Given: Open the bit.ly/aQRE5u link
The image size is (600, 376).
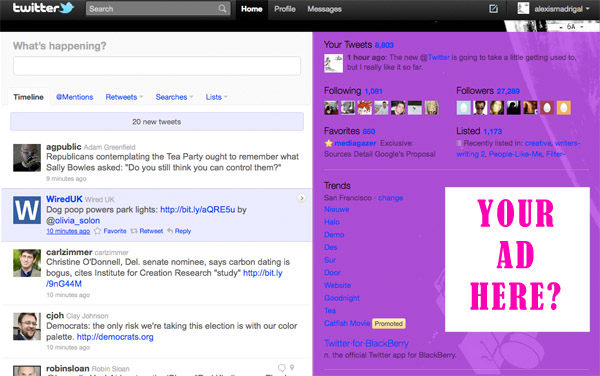Looking at the screenshot, I should pos(197,210).
